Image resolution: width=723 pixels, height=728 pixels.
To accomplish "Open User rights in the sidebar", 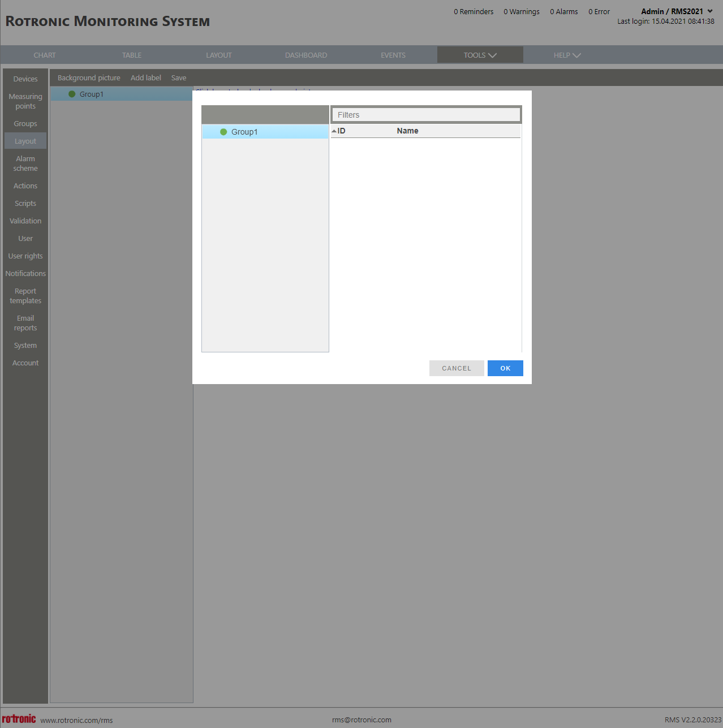I will click(25, 256).
